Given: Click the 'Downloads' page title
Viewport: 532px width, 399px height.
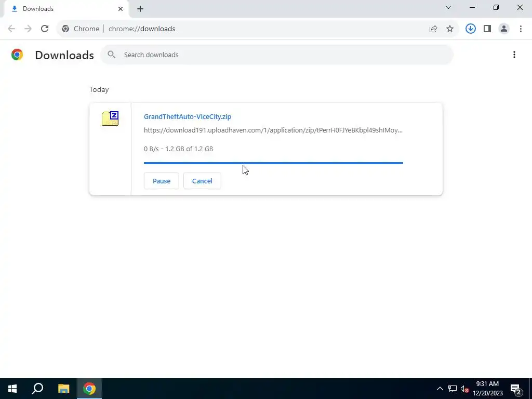Looking at the screenshot, I should point(64,55).
